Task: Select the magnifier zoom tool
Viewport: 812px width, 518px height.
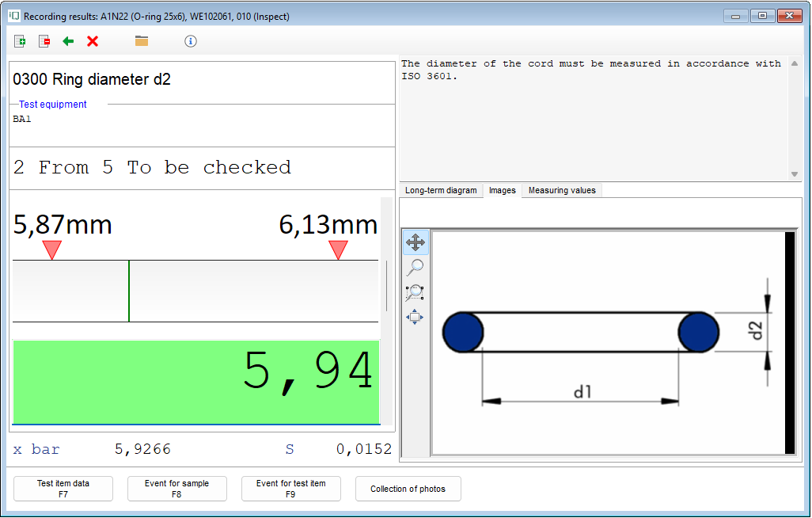Action: click(415, 268)
